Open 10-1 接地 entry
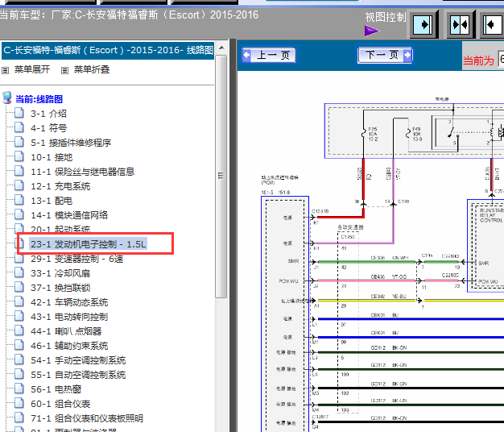 coord(52,157)
